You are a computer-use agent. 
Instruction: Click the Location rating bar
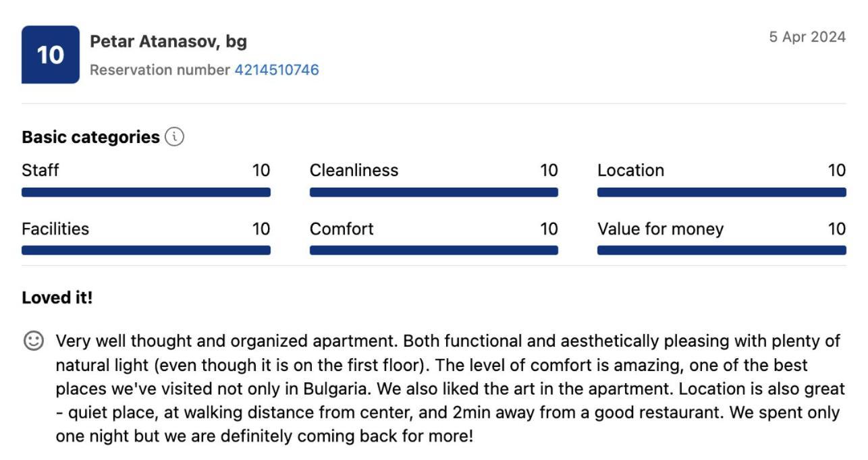click(x=722, y=192)
